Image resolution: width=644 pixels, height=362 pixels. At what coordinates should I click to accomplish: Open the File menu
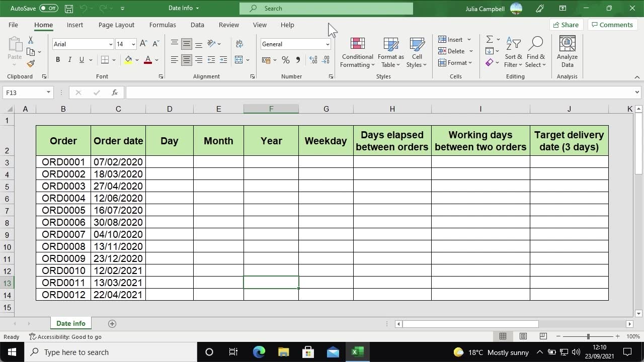(x=13, y=25)
